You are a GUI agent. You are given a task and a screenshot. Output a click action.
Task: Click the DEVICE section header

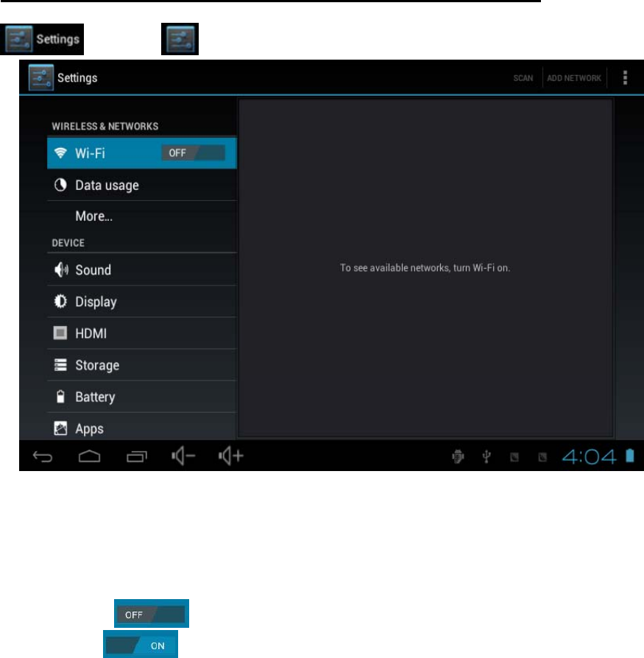68,243
